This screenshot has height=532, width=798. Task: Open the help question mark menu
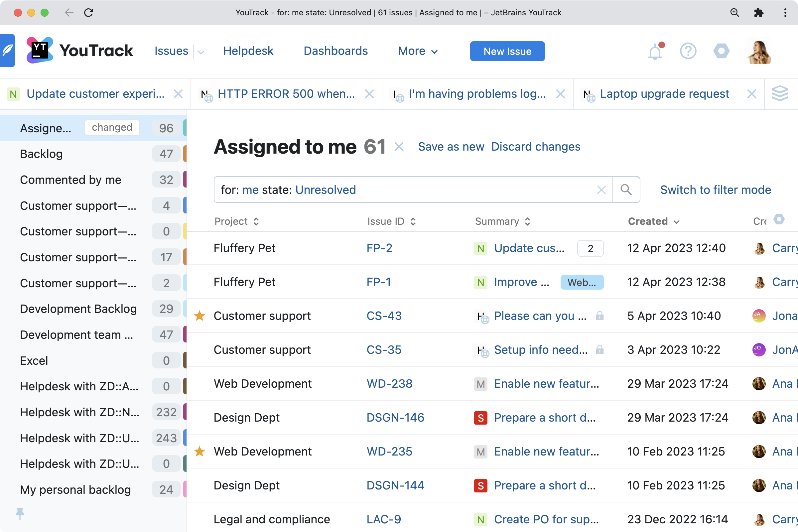pyautogui.click(x=688, y=51)
